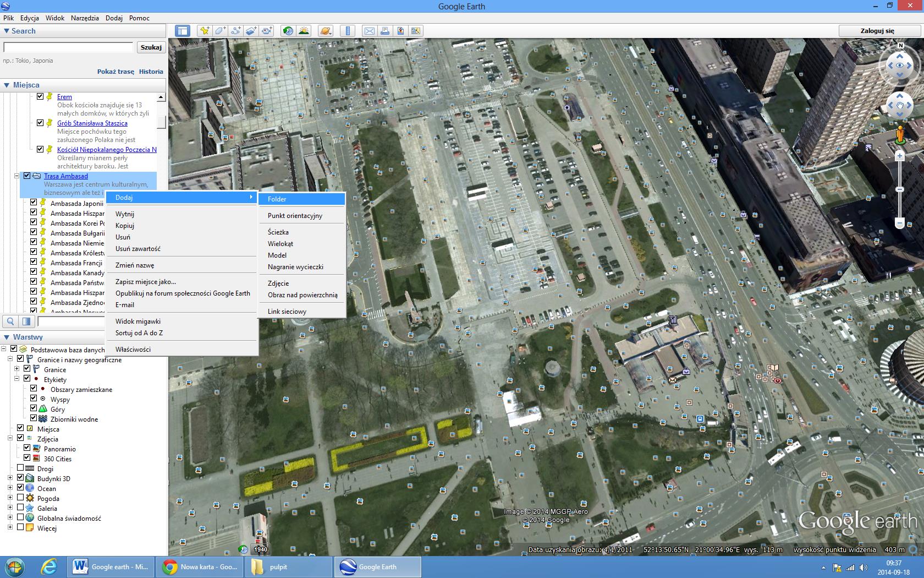Click the move hand joystick
This screenshot has width=924, height=578.
[x=900, y=105]
